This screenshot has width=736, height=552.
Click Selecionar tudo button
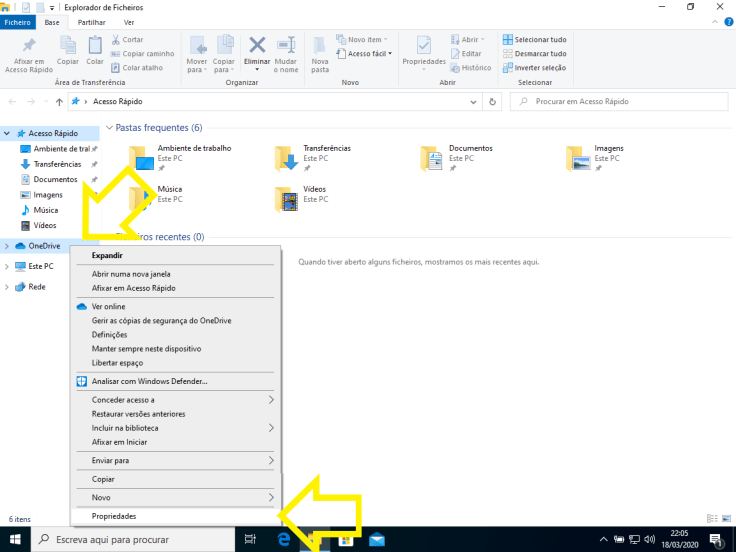click(534, 39)
